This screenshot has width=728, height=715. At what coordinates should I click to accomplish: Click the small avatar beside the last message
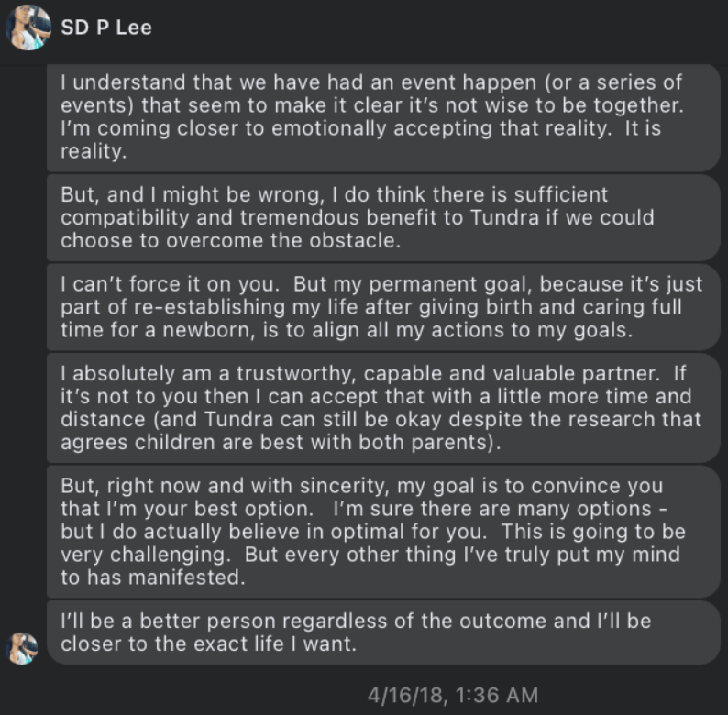tap(22, 646)
